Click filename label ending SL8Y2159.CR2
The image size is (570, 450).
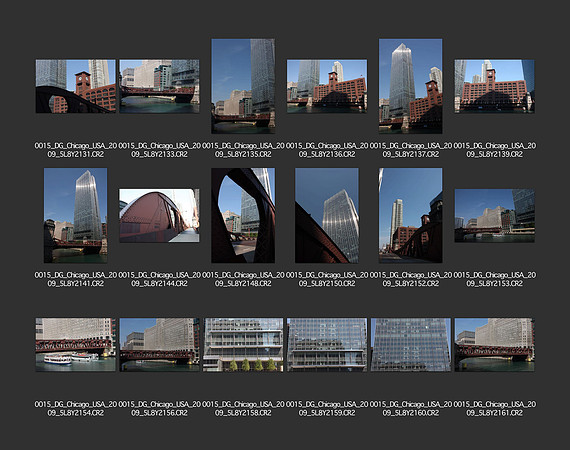tap(327, 409)
